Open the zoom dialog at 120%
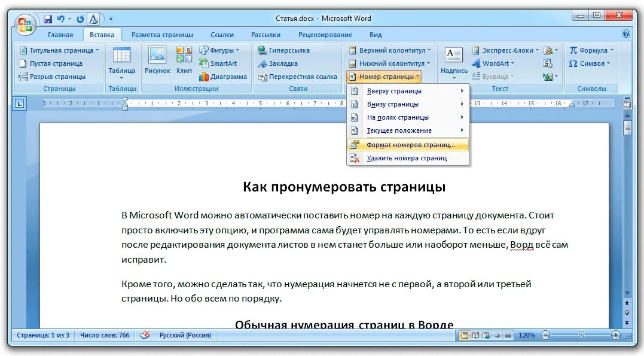 [527, 335]
